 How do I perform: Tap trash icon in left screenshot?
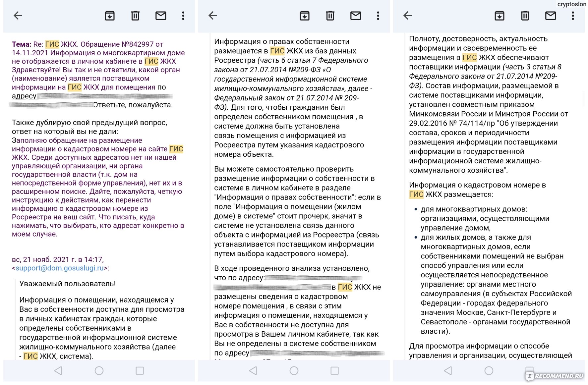(x=135, y=16)
